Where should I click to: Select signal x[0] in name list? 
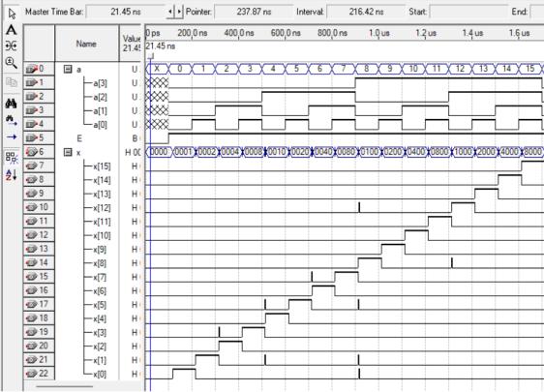(100, 375)
